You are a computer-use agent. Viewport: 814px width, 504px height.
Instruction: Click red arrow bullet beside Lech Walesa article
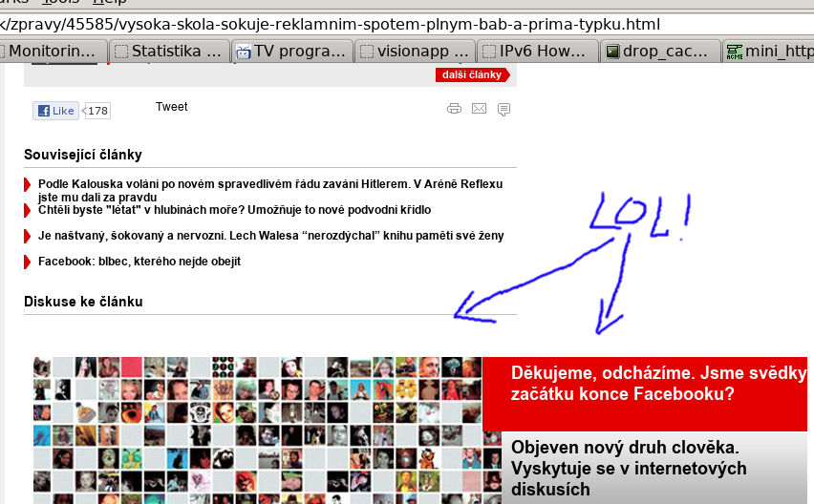click(28, 236)
